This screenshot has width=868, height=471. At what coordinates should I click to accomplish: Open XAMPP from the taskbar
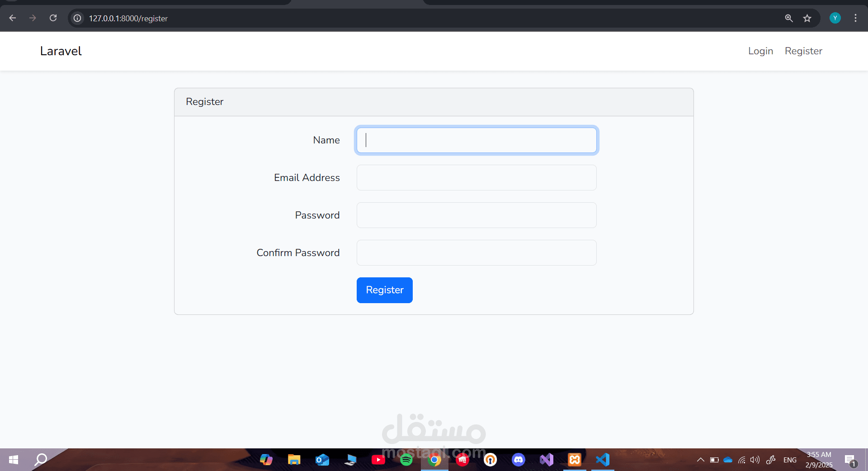[x=575, y=460]
